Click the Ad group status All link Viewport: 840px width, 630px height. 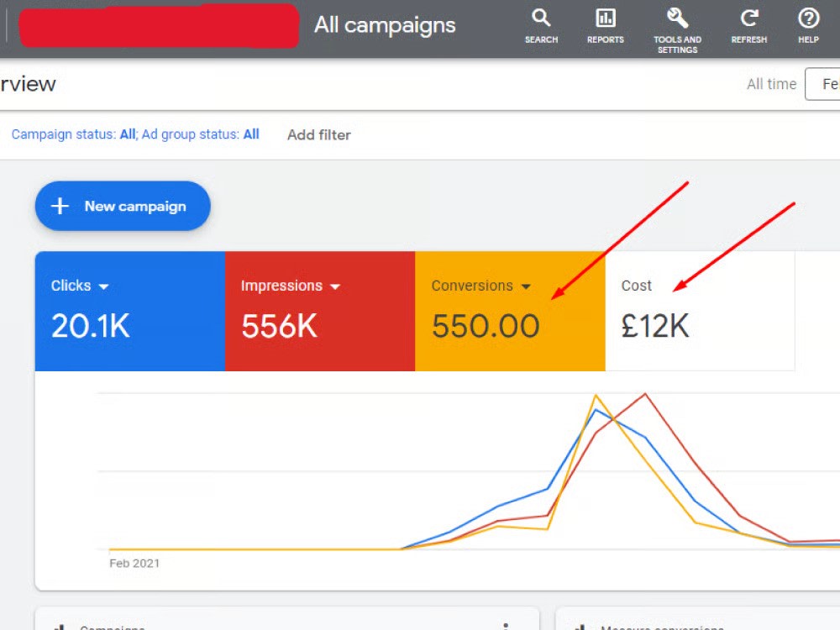coord(250,134)
